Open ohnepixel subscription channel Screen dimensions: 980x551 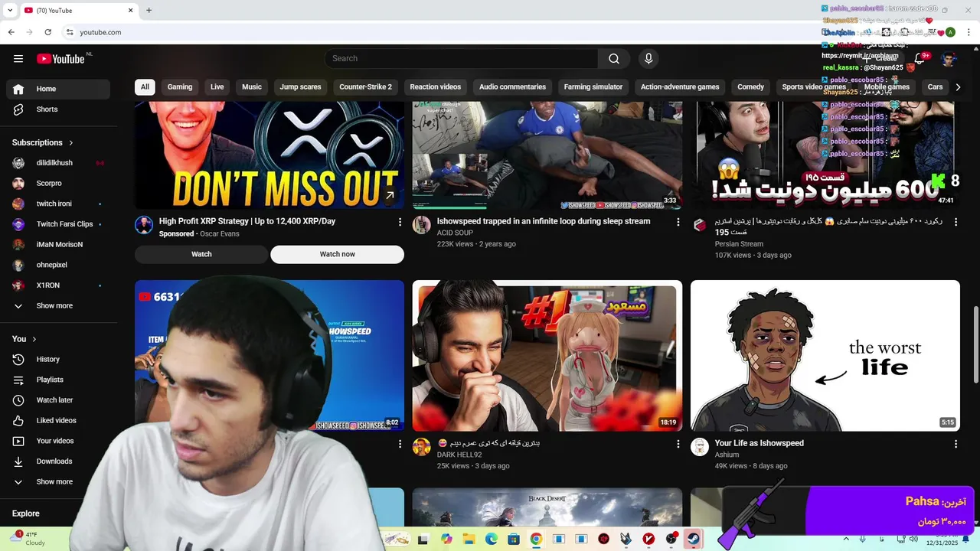click(x=58, y=265)
